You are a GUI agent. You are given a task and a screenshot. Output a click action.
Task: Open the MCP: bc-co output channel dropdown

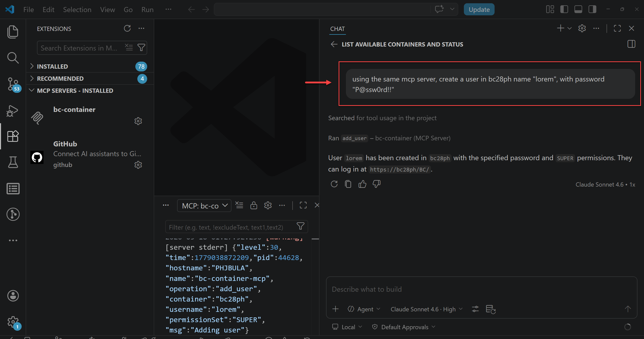(204, 206)
